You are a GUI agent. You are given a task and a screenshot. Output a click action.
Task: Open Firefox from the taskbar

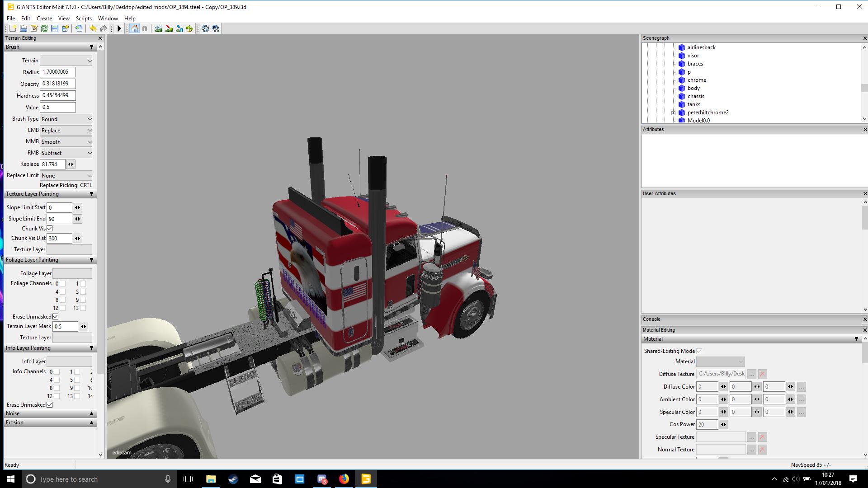(344, 479)
